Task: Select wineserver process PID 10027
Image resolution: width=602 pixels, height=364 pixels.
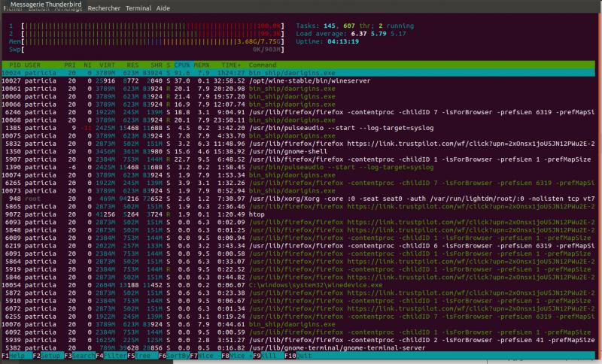Action: pyautogui.click(x=298, y=80)
